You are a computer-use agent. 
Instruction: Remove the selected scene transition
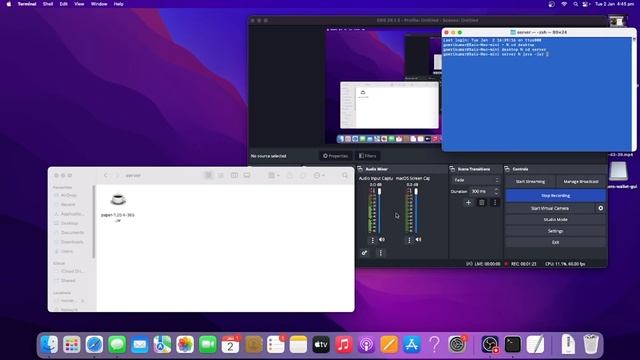click(482, 202)
